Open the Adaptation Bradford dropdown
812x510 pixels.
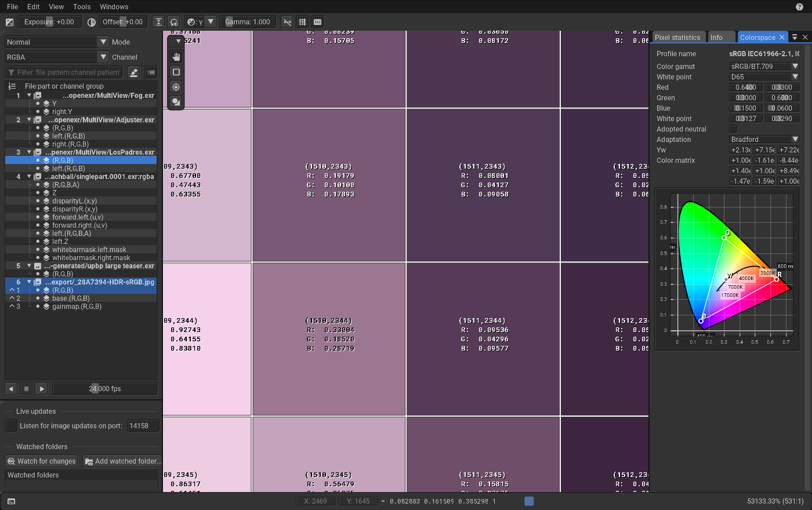(x=764, y=140)
